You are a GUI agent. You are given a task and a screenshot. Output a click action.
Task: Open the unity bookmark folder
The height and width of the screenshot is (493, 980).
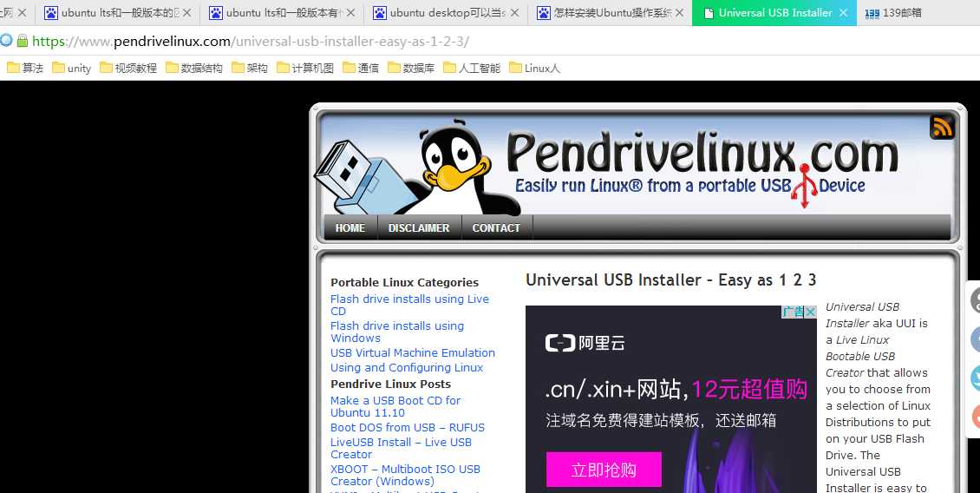click(71, 69)
